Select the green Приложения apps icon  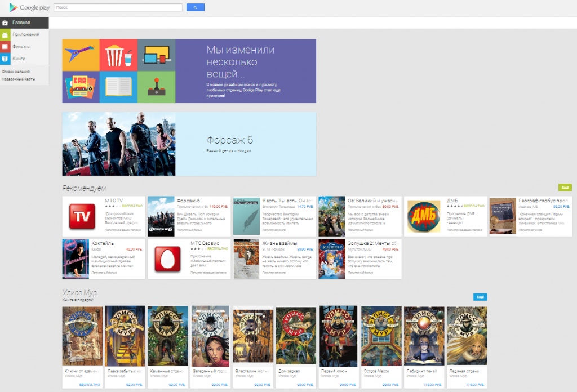[x=6, y=35]
